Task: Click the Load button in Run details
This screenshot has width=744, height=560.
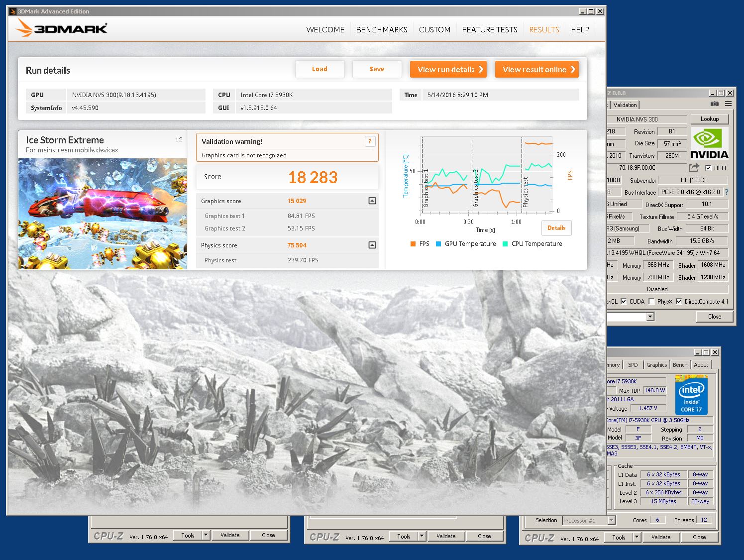Action: coord(319,69)
